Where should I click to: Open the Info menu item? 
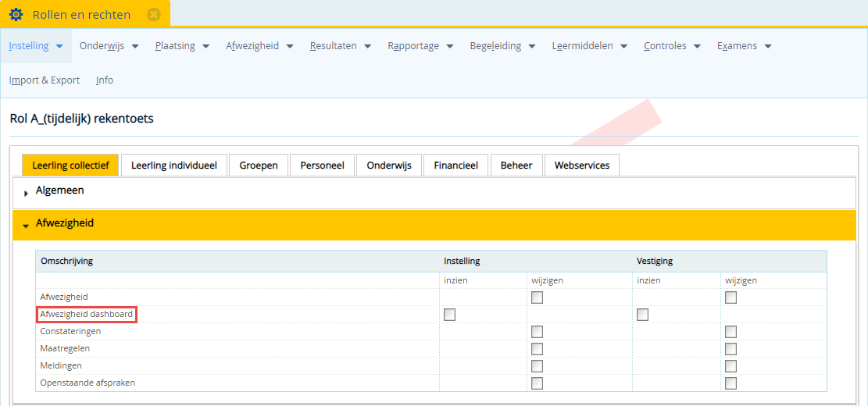[105, 80]
